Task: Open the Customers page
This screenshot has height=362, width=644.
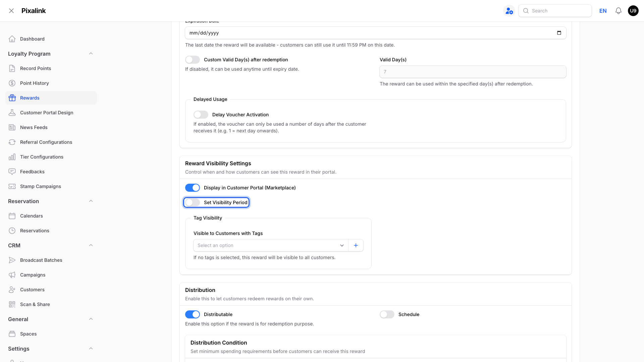Action: coord(51,290)
